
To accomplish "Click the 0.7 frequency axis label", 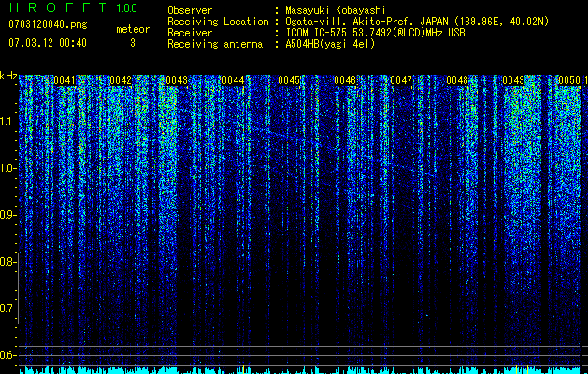I will point(7,309).
